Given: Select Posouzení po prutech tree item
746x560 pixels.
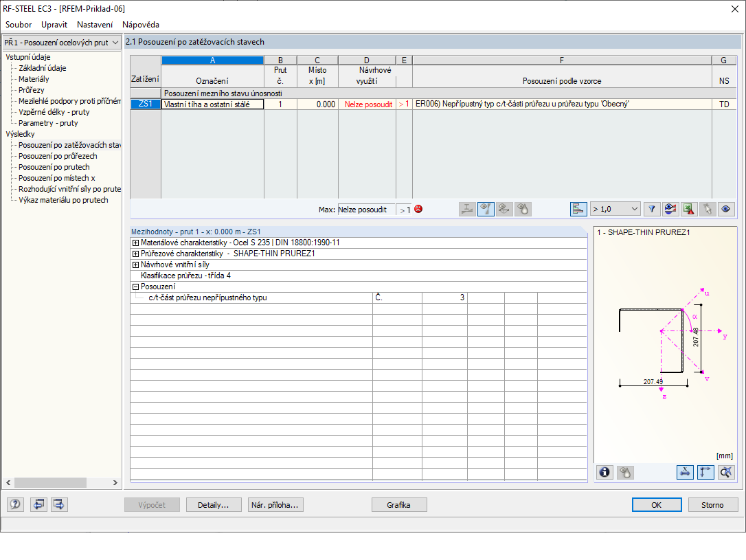Looking at the screenshot, I should [54, 167].
